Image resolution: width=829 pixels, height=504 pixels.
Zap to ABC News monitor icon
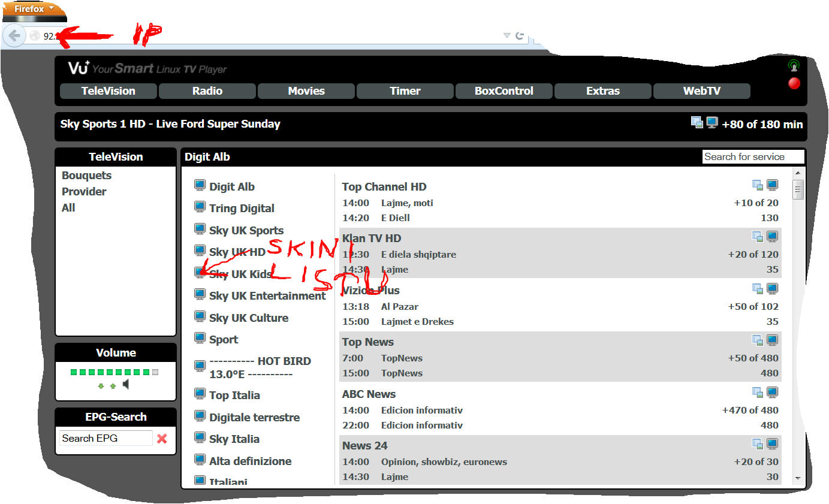[x=773, y=393]
